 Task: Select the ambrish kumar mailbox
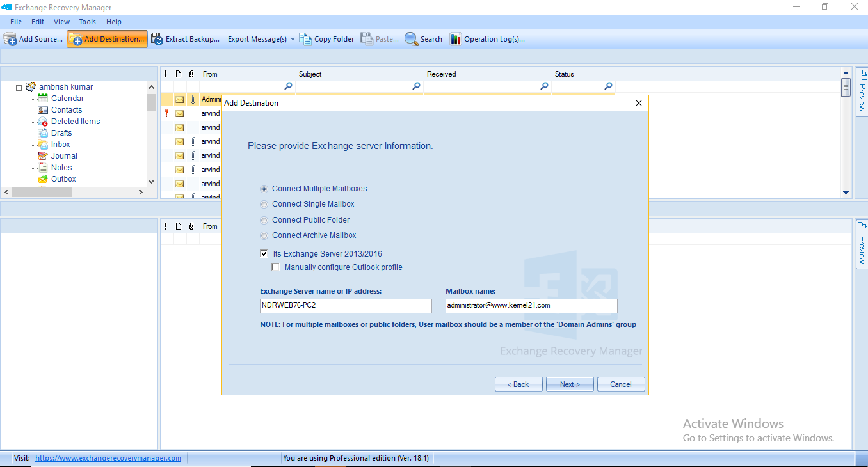point(66,86)
